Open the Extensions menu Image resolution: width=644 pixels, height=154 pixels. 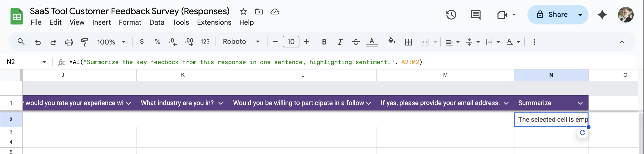tap(214, 22)
